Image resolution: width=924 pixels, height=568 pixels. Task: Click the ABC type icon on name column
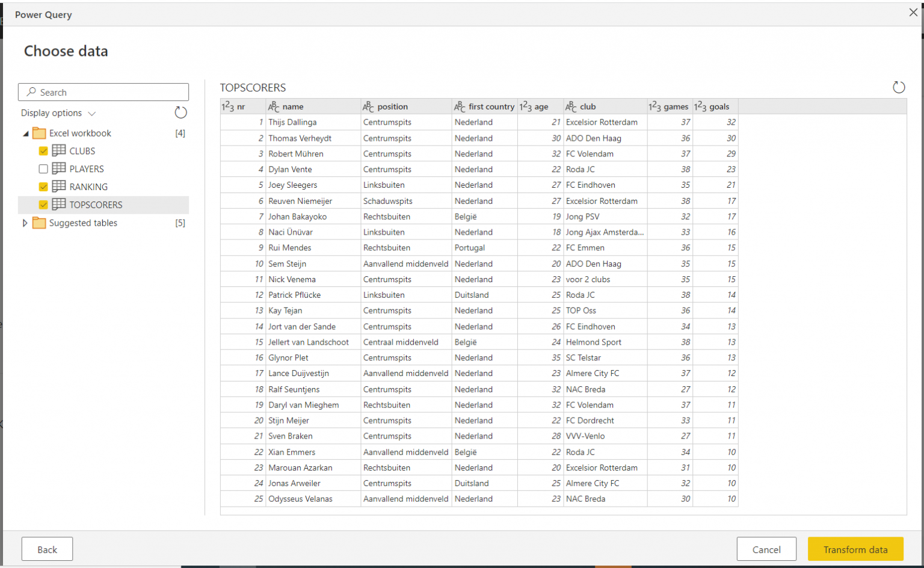pos(273,106)
